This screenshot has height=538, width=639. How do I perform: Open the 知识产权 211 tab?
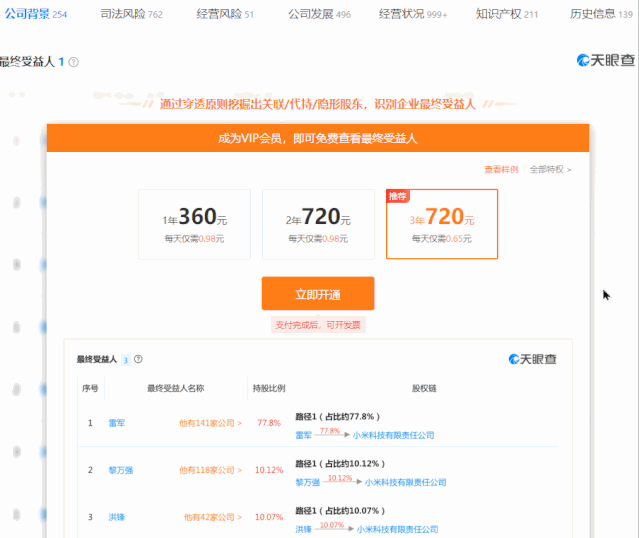pyautogui.click(x=507, y=14)
